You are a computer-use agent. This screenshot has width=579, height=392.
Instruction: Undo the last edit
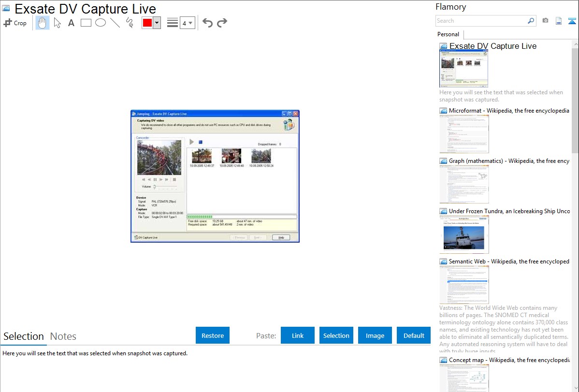[x=207, y=23]
